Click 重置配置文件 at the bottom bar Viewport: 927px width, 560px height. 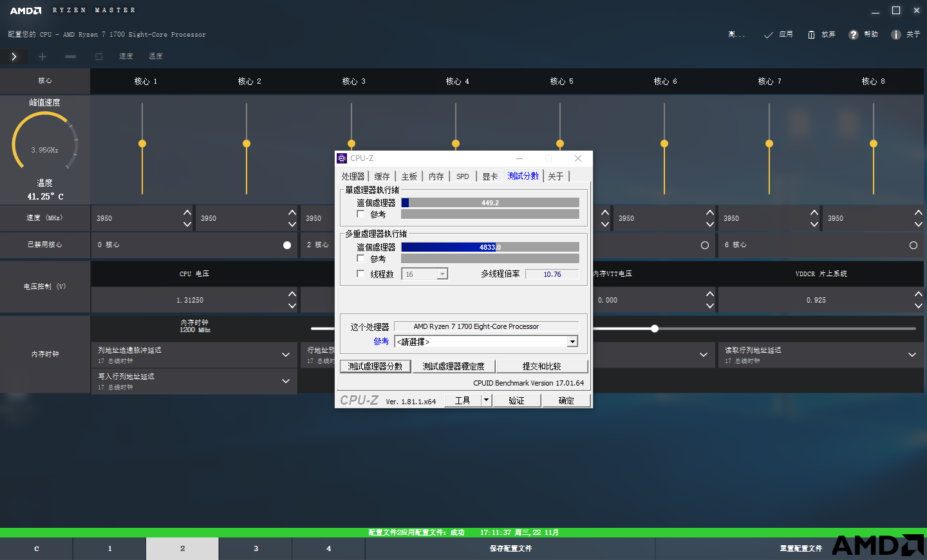click(x=801, y=549)
